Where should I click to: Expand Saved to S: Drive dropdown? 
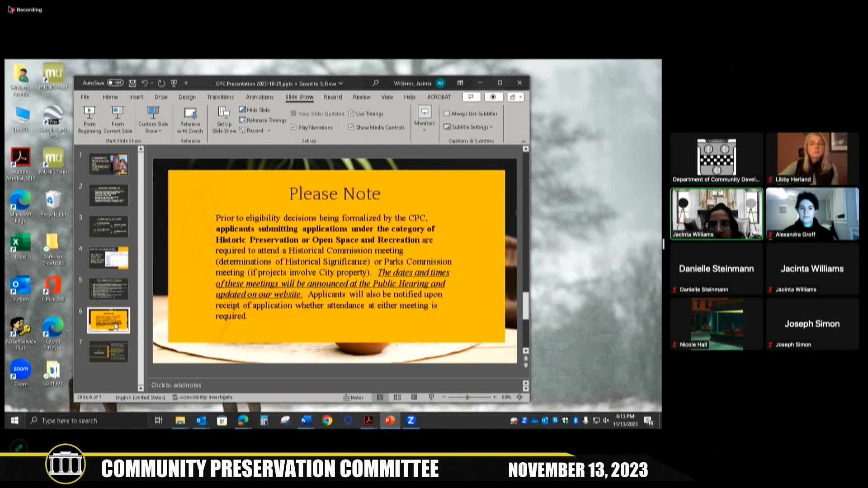[340, 83]
